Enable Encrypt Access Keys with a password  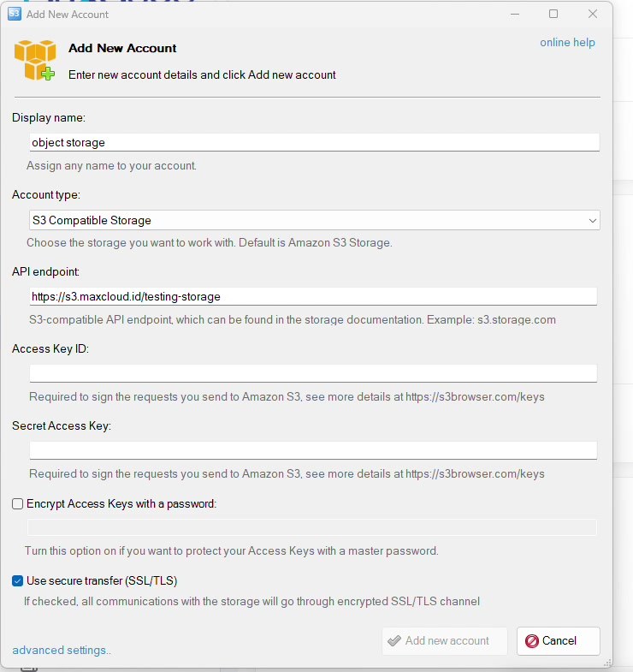pos(18,503)
